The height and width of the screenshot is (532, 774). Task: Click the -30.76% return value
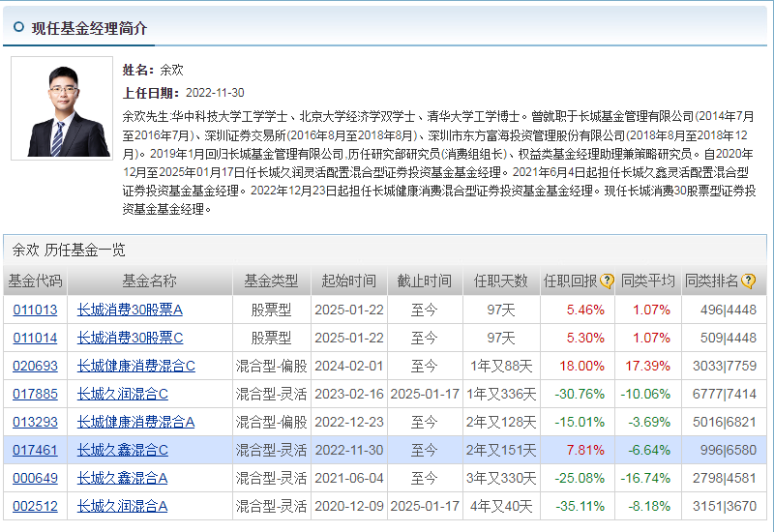pyautogui.click(x=580, y=395)
